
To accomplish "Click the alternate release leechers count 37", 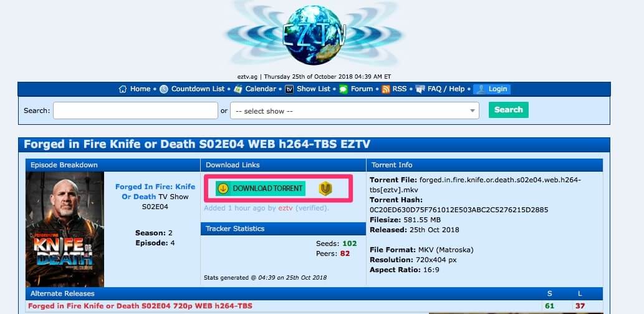I will pos(580,306).
